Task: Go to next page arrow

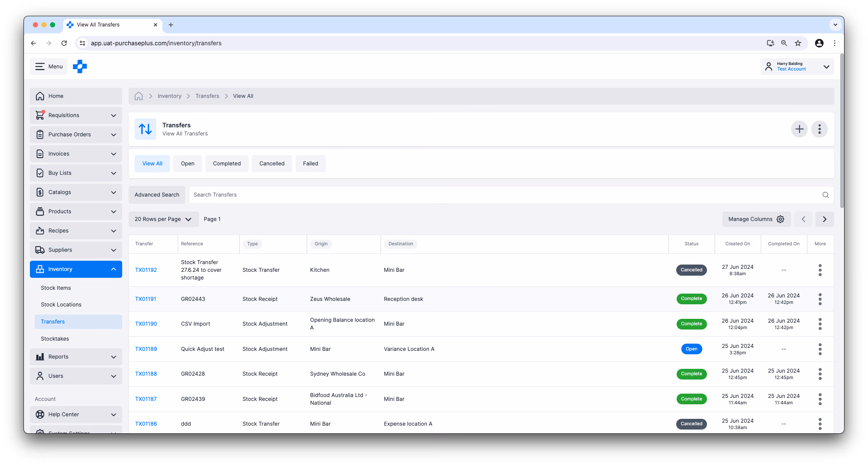Action: point(824,219)
